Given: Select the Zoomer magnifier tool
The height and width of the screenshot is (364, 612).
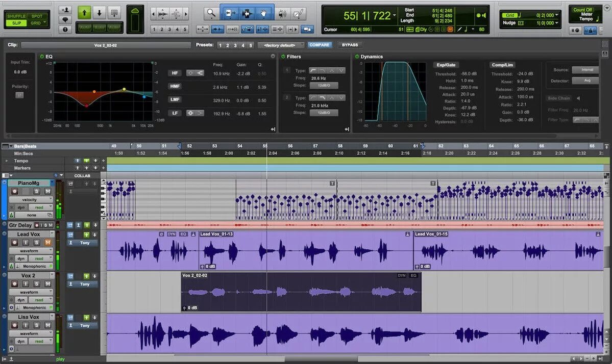Looking at the screenshot, I should [211, 13].
